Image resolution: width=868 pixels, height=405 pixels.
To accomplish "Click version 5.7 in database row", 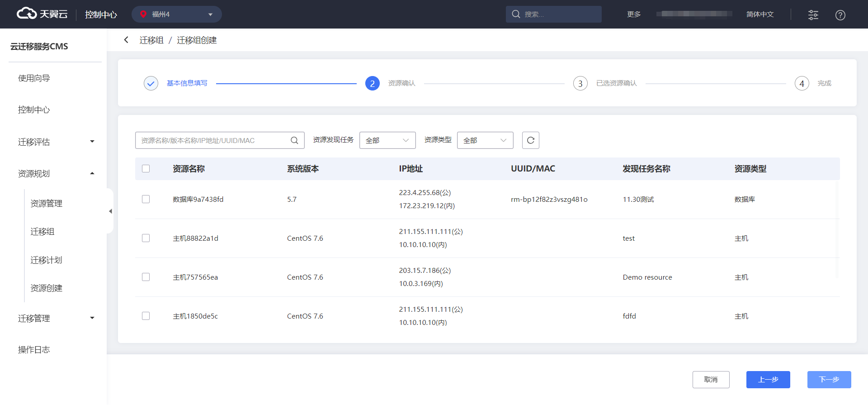I will coord(292,200).
